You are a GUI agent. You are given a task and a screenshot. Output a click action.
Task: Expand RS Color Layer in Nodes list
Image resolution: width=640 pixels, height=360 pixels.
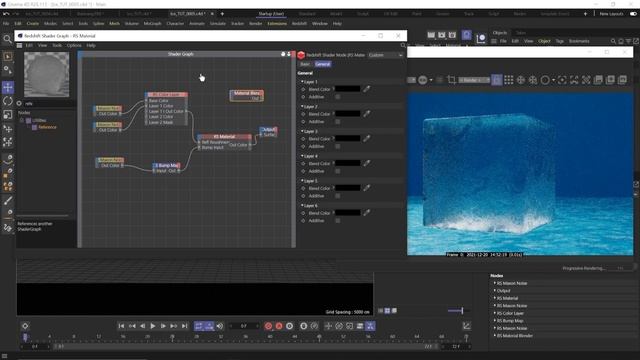(495, 313)
